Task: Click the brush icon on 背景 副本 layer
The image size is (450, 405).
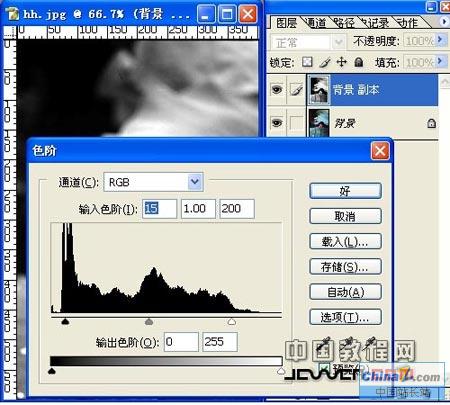Action: point(296,90)
